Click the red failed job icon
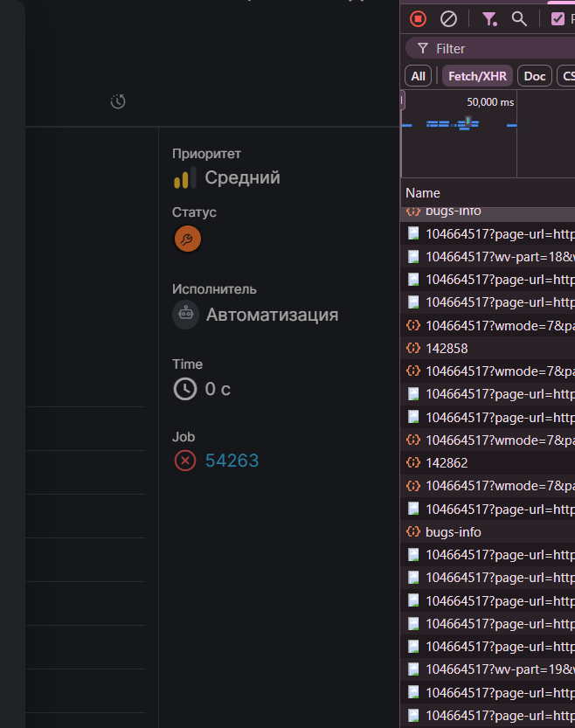The height and width of the screenshot is (728, 575). [184, 461]
